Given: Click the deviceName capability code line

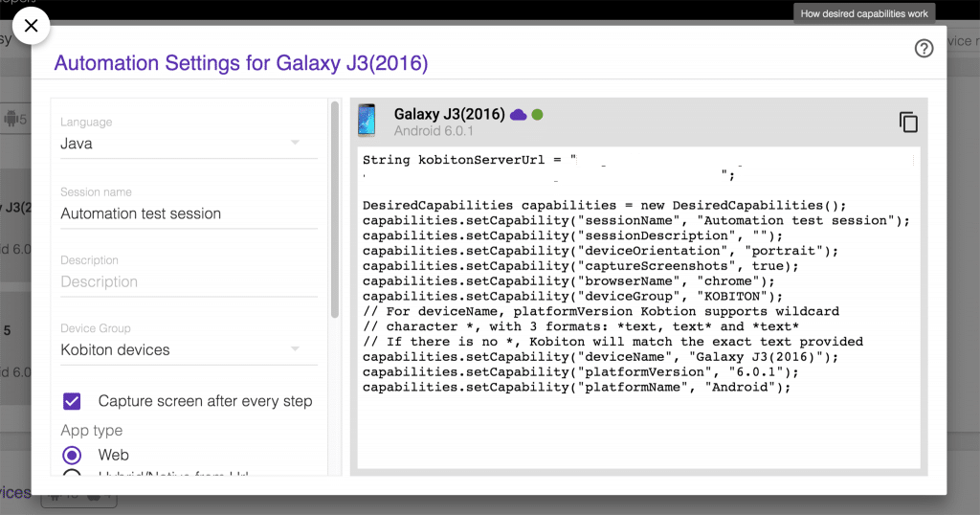Looking at the screenshot, I should (600, 357).
